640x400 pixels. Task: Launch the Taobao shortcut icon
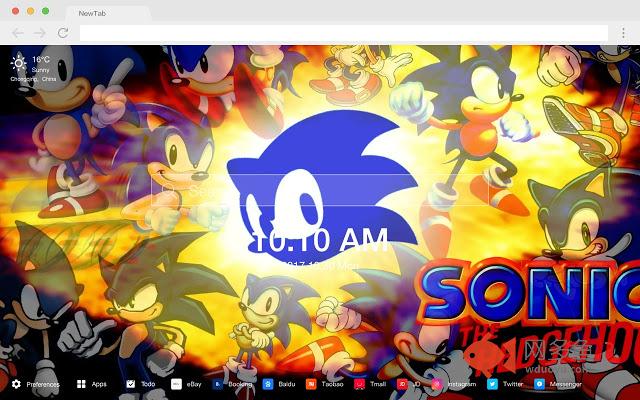(x=311, y=384)
